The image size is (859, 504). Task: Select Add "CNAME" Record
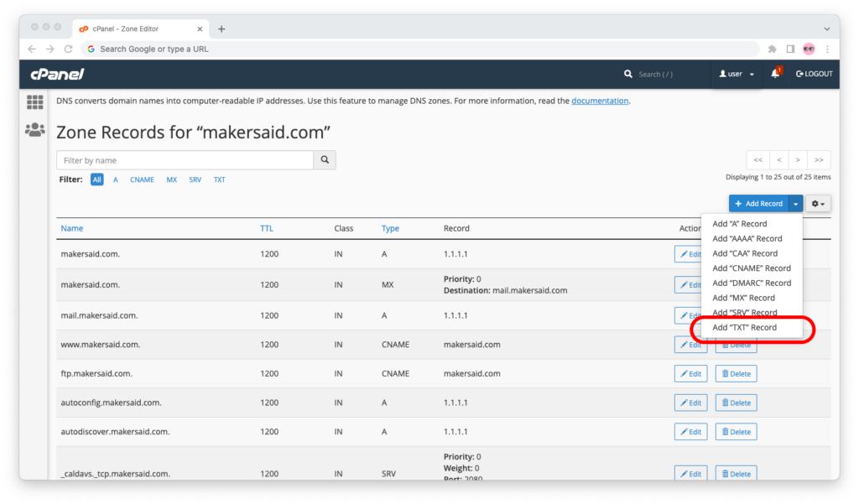[751, 268]
